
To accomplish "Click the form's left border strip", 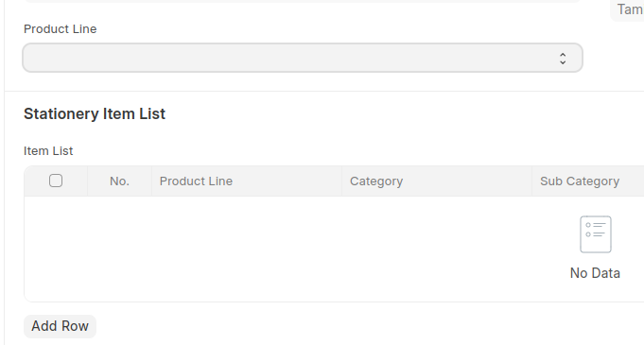I will 3,172.
